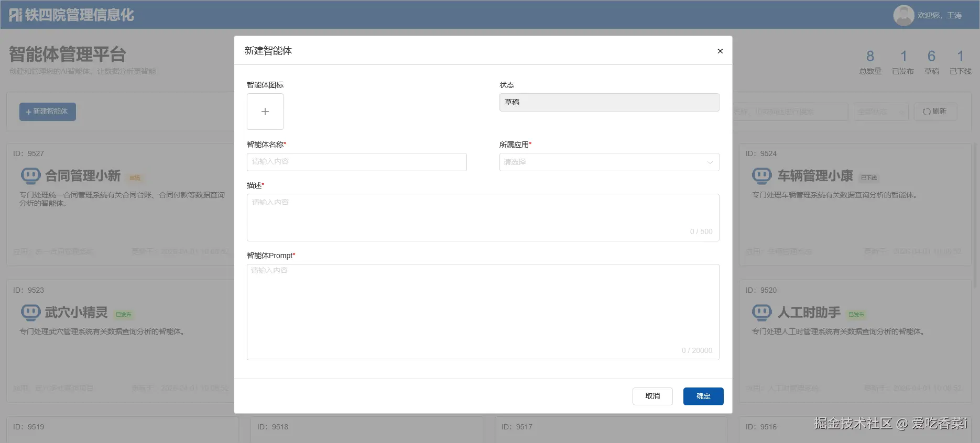The height and width of the screenshot is (443, 980).
Task: Click the 状态 field showing 草稿
Action: pos(609,102)
